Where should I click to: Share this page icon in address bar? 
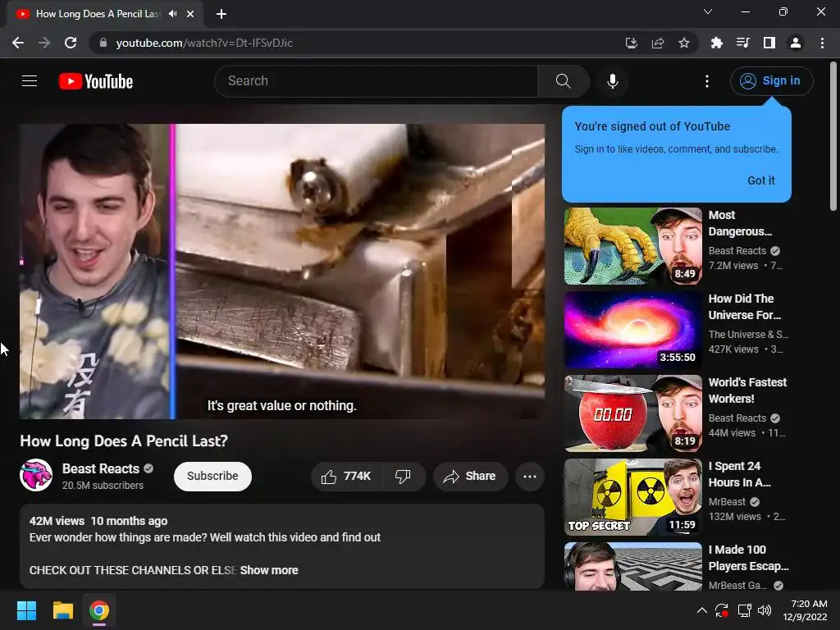657,43
